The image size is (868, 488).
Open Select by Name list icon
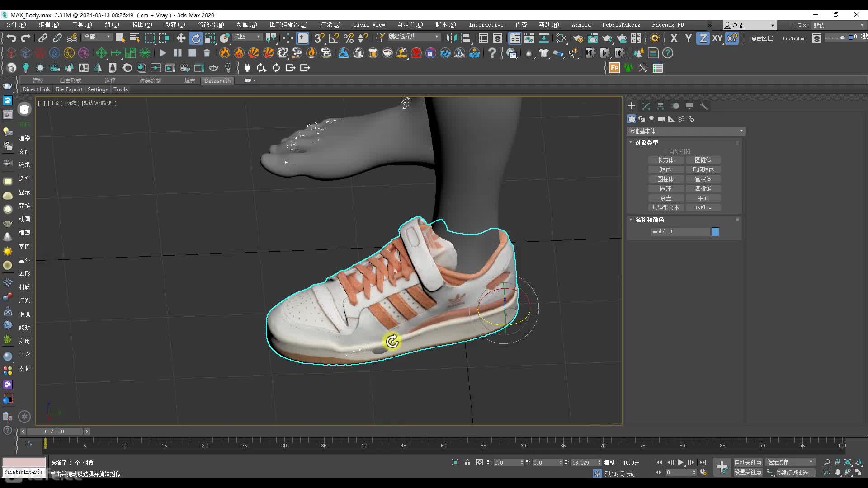tap(135, 38)
